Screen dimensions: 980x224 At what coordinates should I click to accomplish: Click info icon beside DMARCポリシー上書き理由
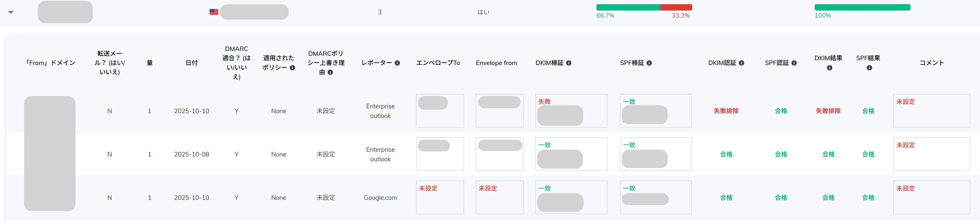click(330, 72)
